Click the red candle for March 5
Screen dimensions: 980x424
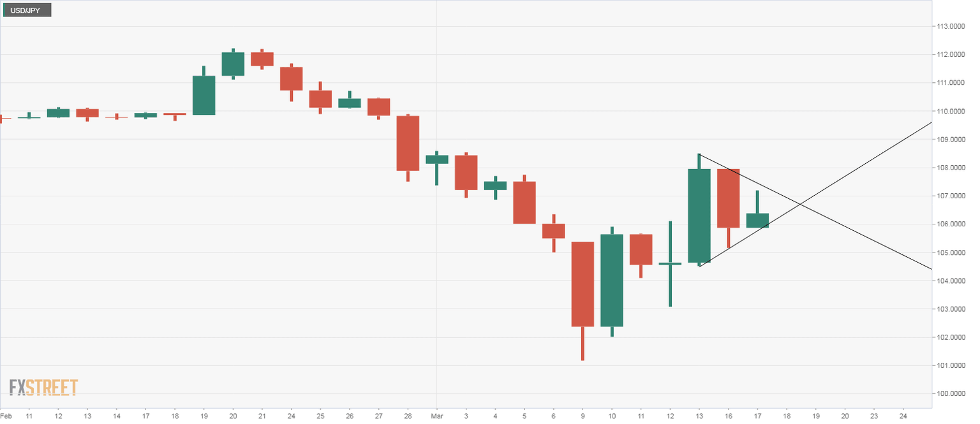point(524,203)
